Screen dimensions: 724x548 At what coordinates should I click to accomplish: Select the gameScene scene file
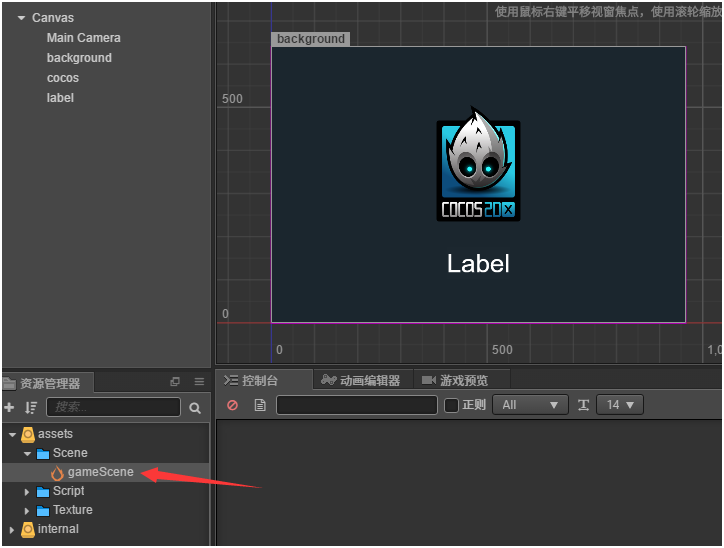point(106,472)
